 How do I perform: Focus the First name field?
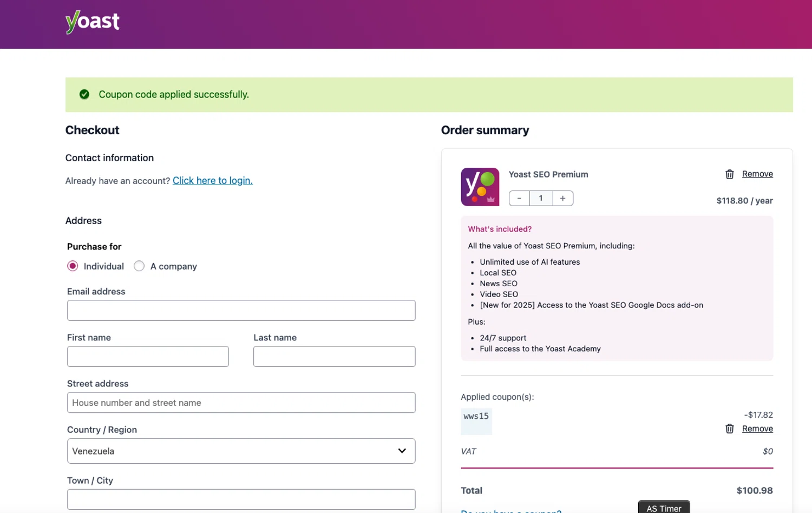148,357
